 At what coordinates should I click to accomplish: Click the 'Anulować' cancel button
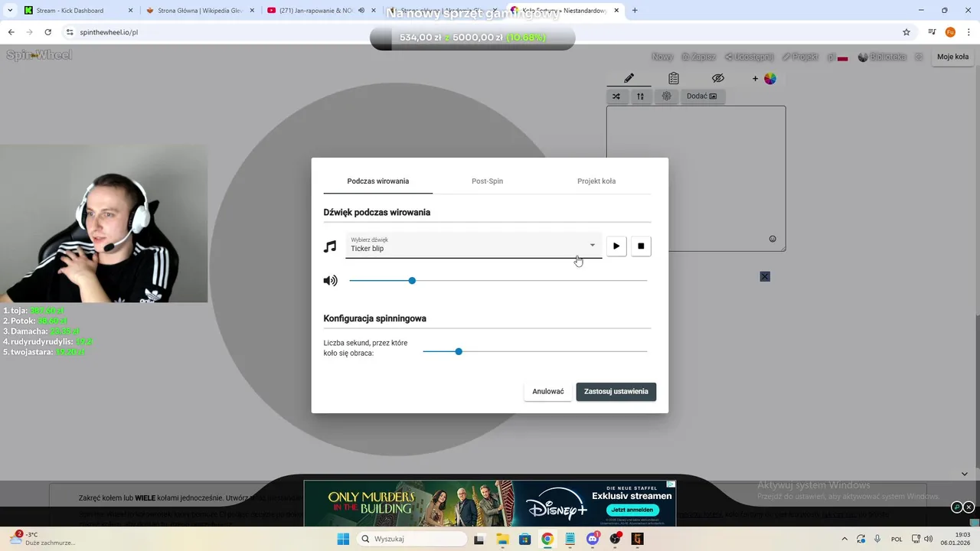[x=548, y=391]
